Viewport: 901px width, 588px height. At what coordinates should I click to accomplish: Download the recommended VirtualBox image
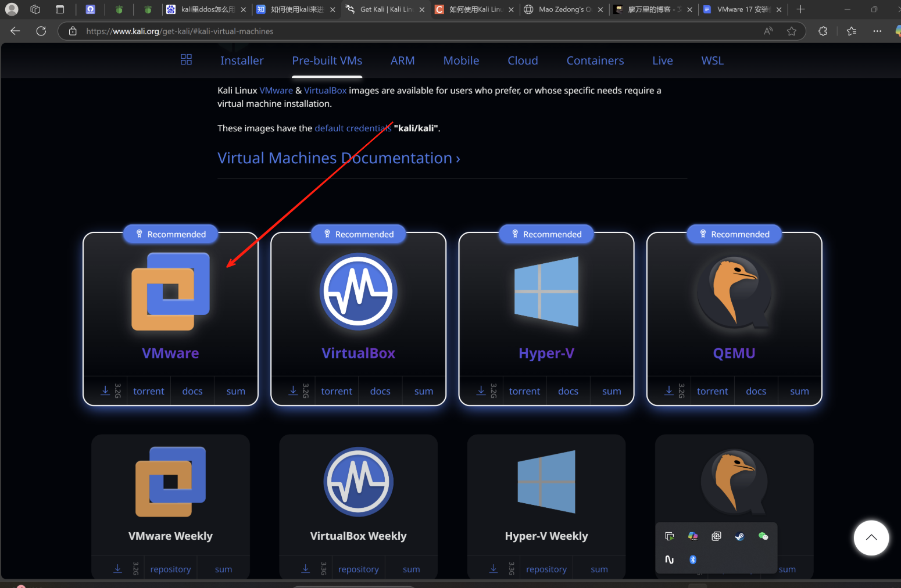(x=293, y=391)
